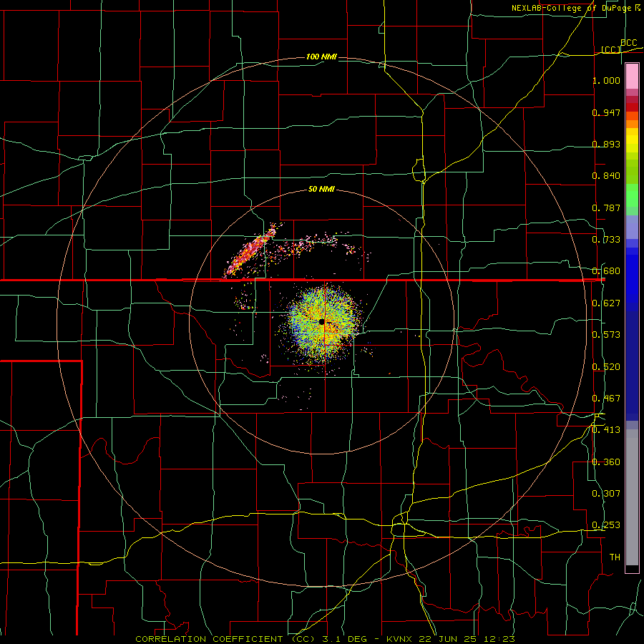The image size is (644, 644).
Task: Click the 0.253 legend value
Action: coord(606,525)
